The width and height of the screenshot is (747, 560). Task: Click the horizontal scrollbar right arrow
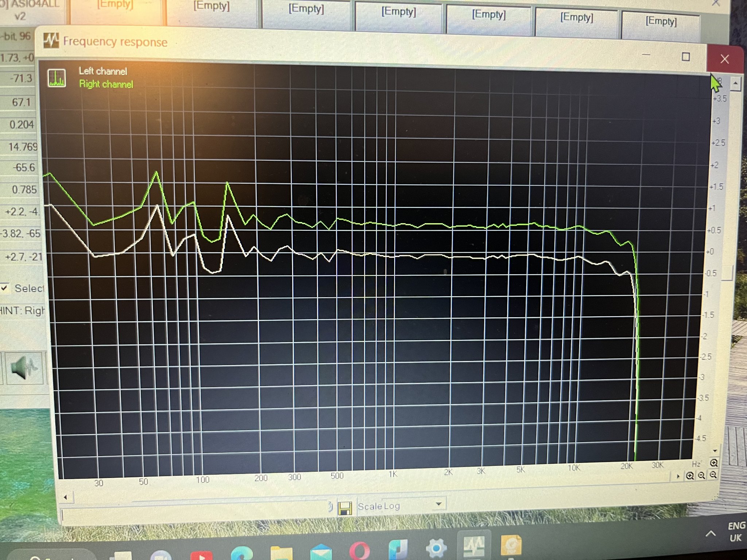(678, 476)
